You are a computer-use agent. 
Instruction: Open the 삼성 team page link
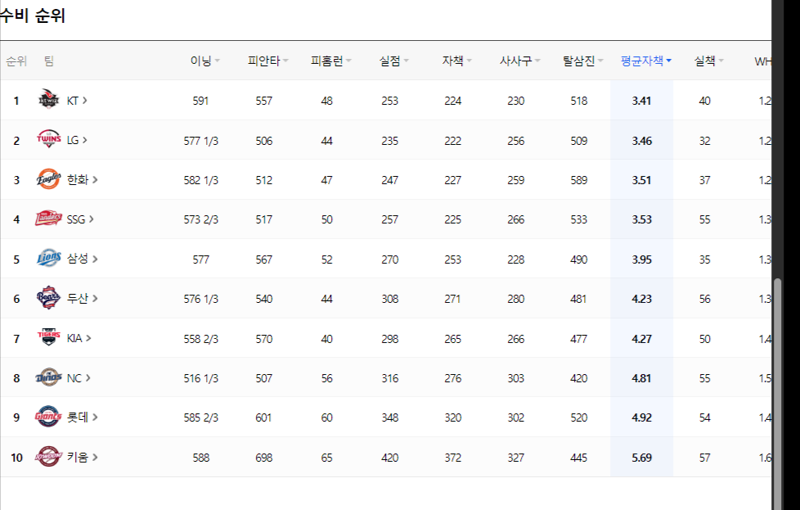pyautogui.click(x=82, y=259)
